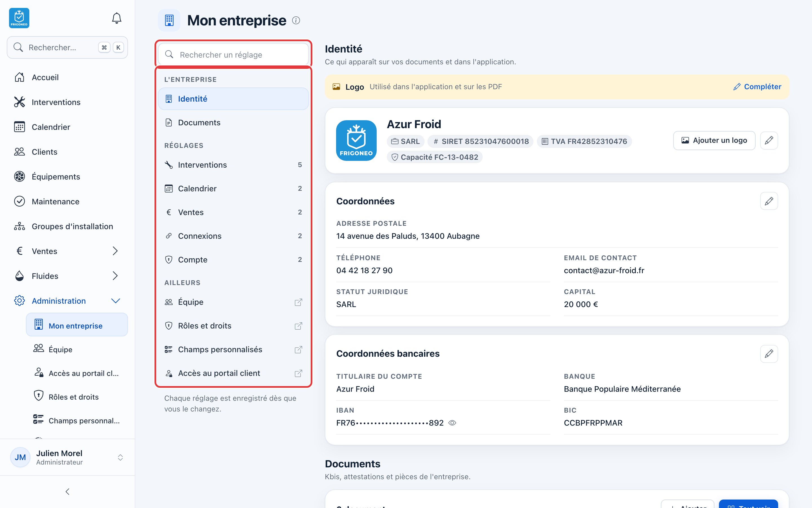812x508 pixels.
Task: Open Équipe under Administration in sidebar
Action: [x=77, y=349]
